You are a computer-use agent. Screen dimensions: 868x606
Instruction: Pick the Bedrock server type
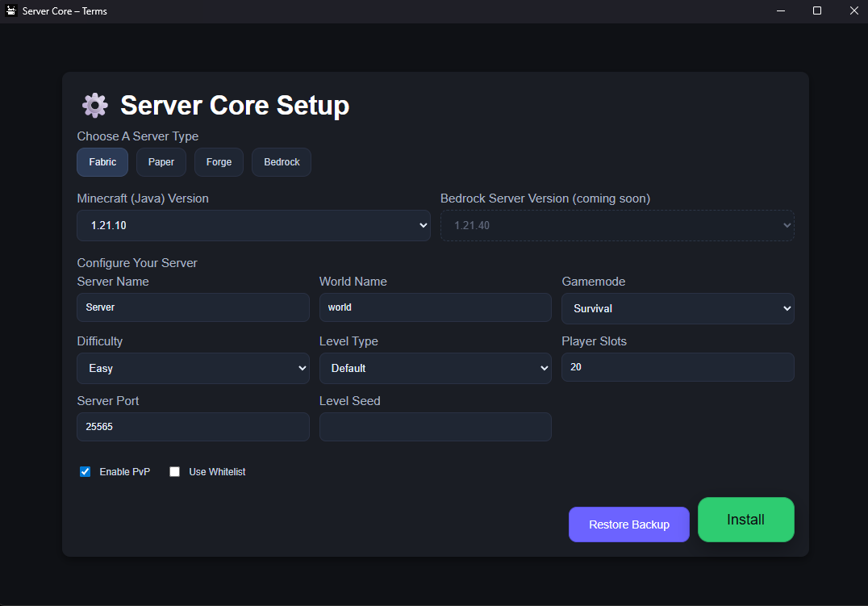282,162
